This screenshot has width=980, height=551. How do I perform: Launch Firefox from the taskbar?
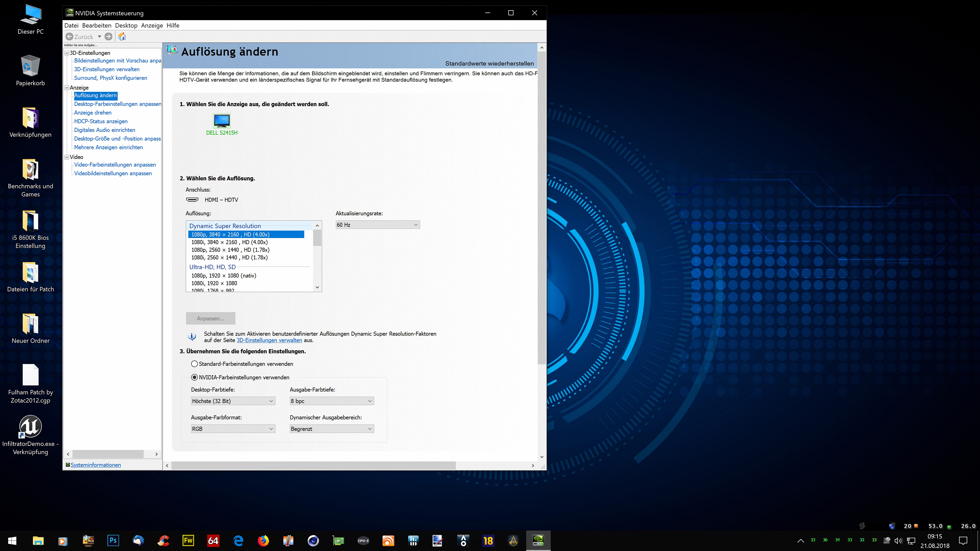263,540
